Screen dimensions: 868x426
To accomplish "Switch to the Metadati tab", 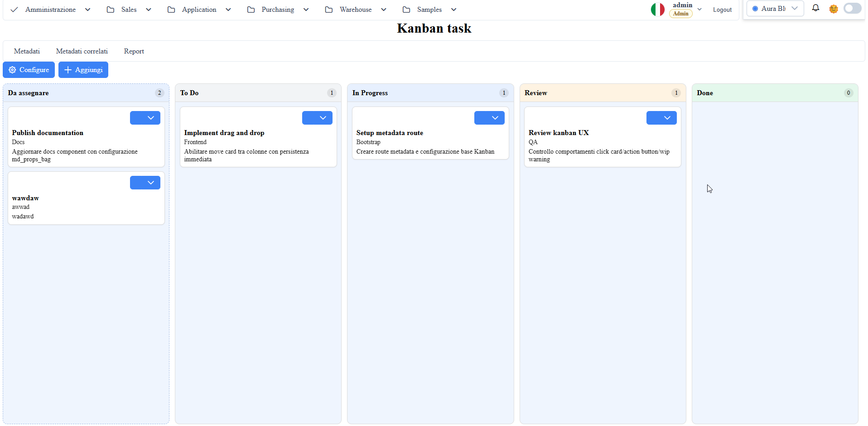I will point(27,51).
